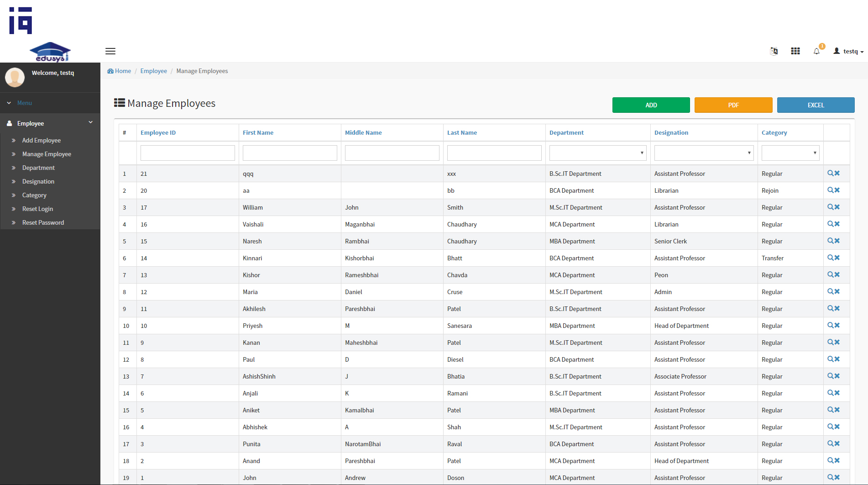The width and height of the screenshot is (868, 485).
Task: Open Category in sidebar menu
Action: pyautogui.click(x=34, y=195)
